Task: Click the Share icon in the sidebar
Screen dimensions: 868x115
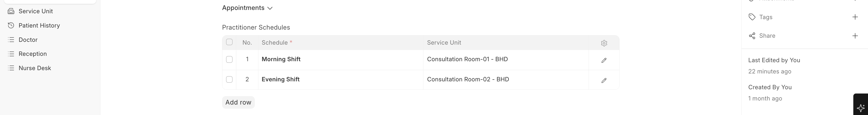Action: [x=752, y=36]
